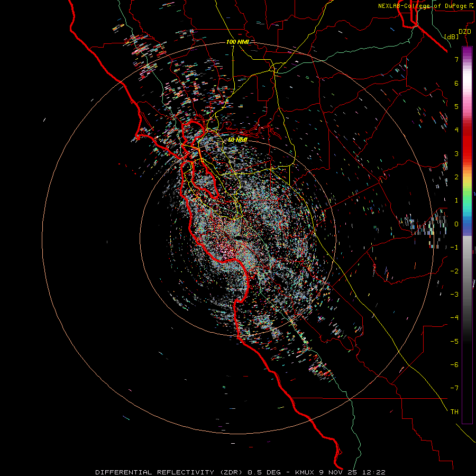Click the positive 3 tick label on color scale

[456, 153]
